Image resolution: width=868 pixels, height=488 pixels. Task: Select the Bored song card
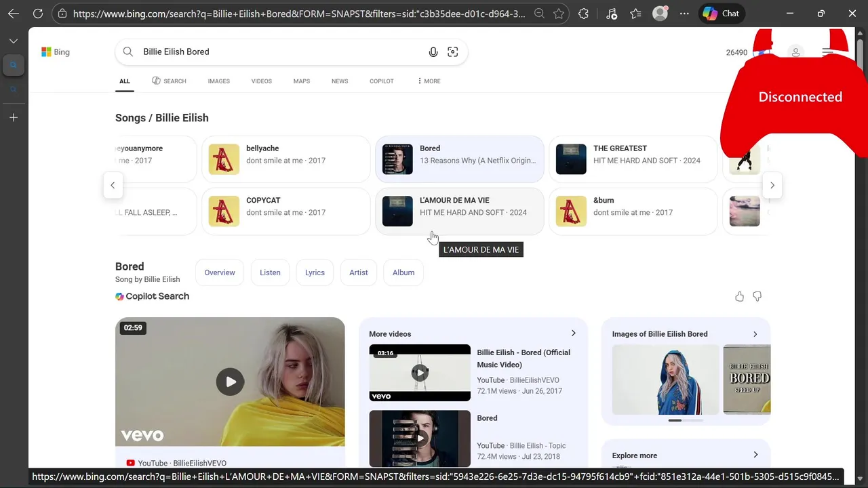click(x=460, y=159)
